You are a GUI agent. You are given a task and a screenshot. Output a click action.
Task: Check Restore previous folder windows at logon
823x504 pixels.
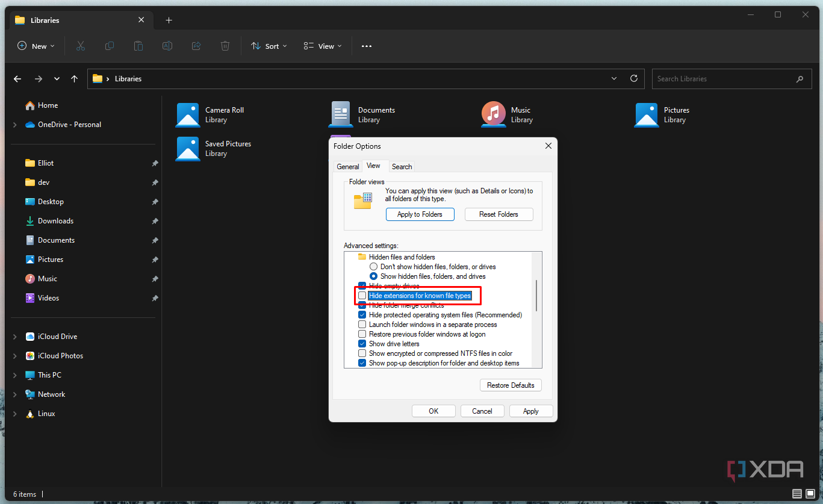point(362,334)
